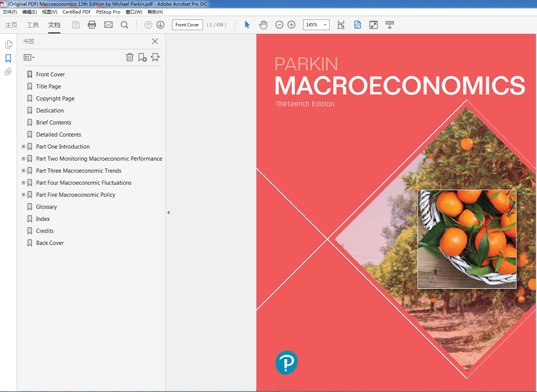This screenshot has width=537, height=392.
Task: Select the Front Cover bookmark
Action: tap(50, 74)
